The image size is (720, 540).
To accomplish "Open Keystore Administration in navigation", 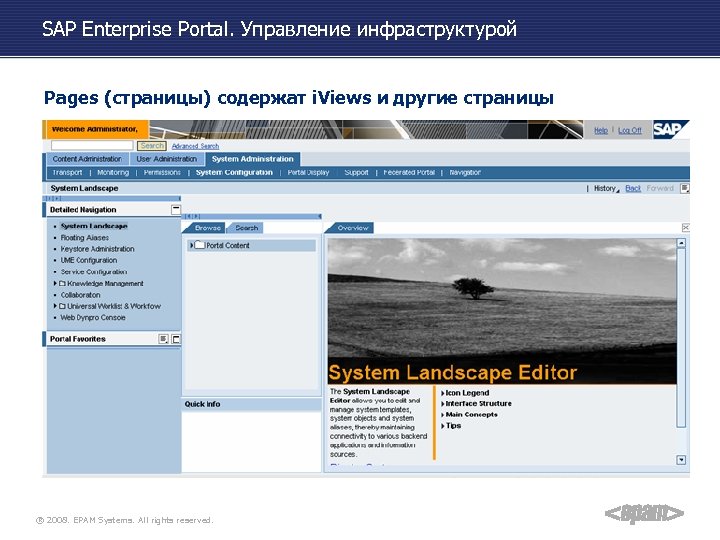I will coord(97,249).
